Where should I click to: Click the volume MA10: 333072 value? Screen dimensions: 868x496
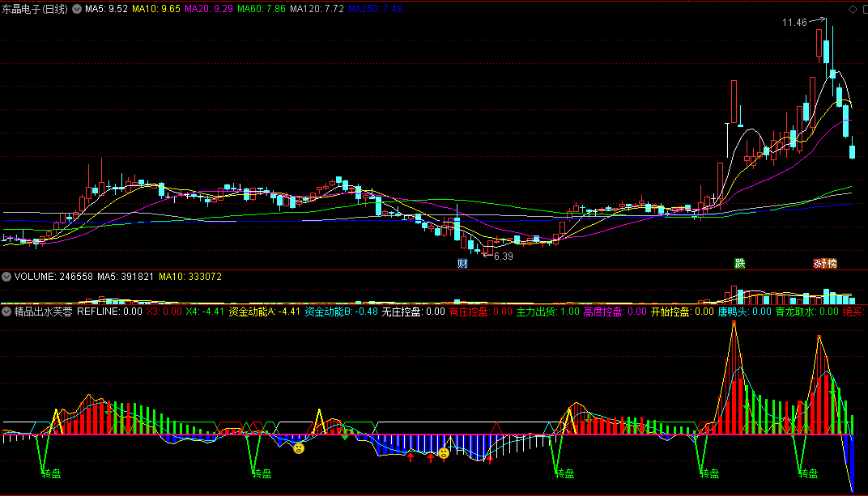point(189,277)
